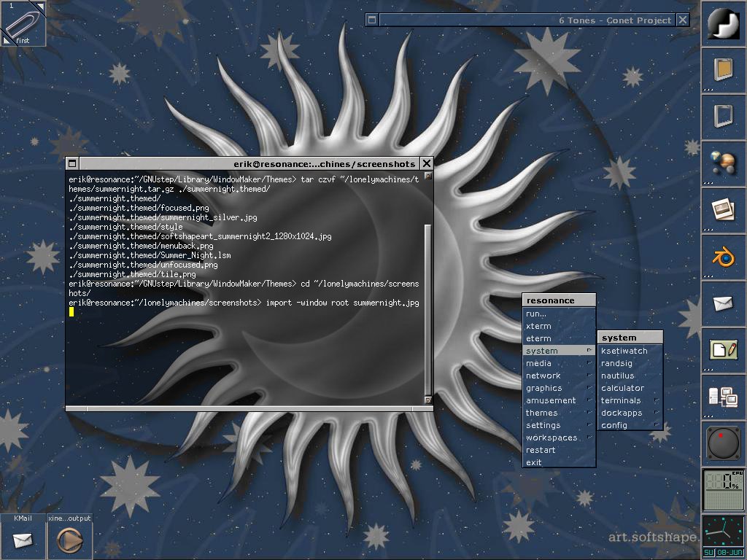Click the Clip's bottom-left workspace arrow
Viewport: 747px width, 560px height.
(x=6, y=41)
